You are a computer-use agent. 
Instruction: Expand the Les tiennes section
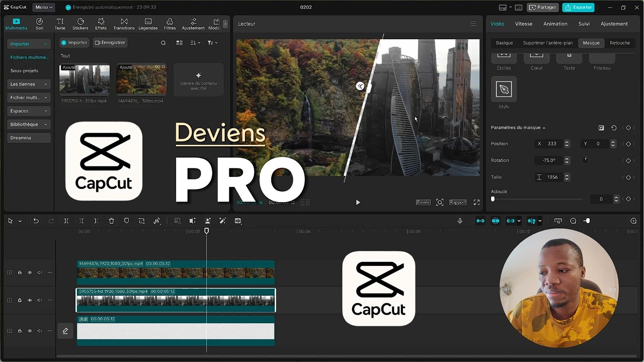(x=29, y=84)
